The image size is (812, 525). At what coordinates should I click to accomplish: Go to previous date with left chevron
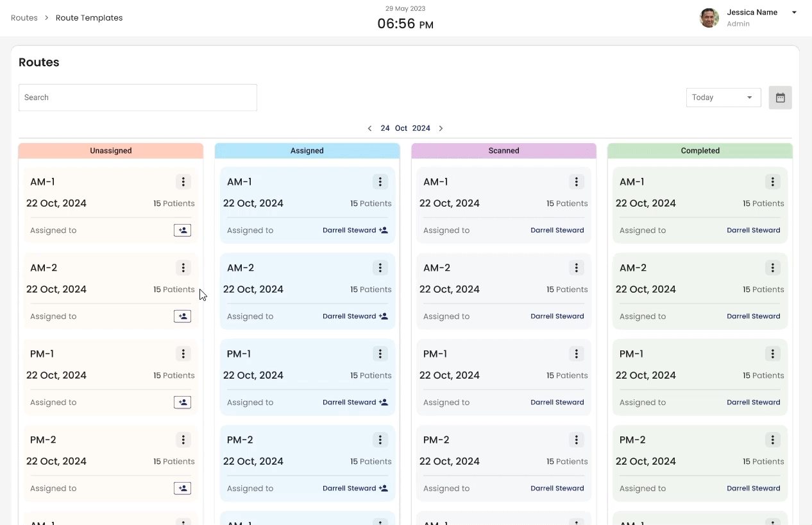coord(369,128)
